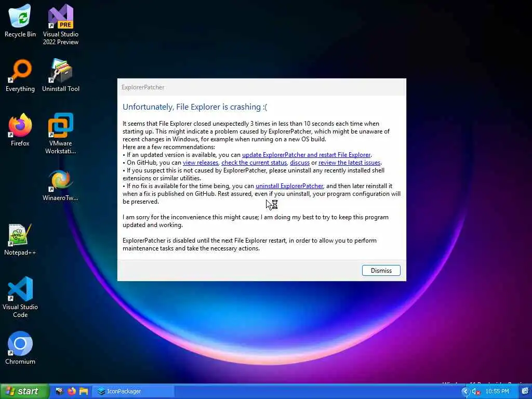The width and height of the screenshot is (532, 399).
Task: Select the VMware Workstation desktop icon
Action: (61, 134)
